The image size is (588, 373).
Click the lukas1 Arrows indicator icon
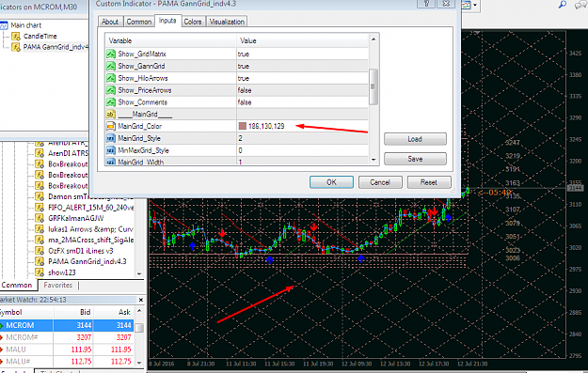[40, 229]
